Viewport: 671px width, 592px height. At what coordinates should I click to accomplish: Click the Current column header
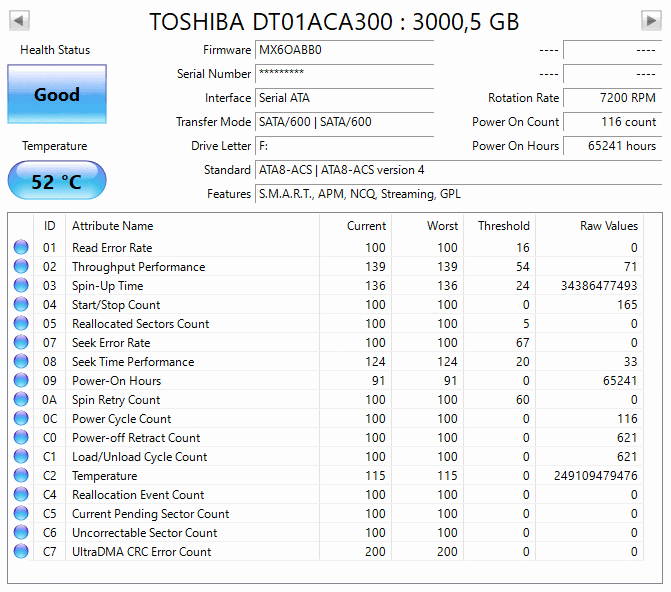pyautogui.click(x=355, y=226)
